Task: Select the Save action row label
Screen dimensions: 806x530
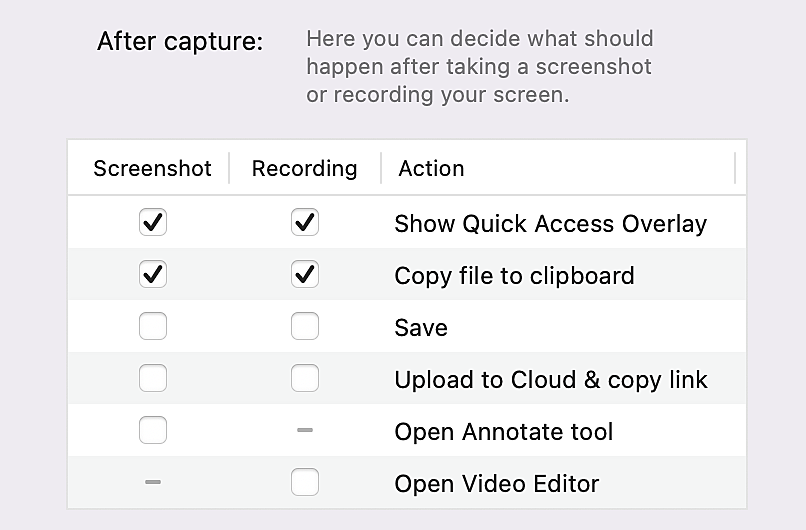Action: pos(421,328)
